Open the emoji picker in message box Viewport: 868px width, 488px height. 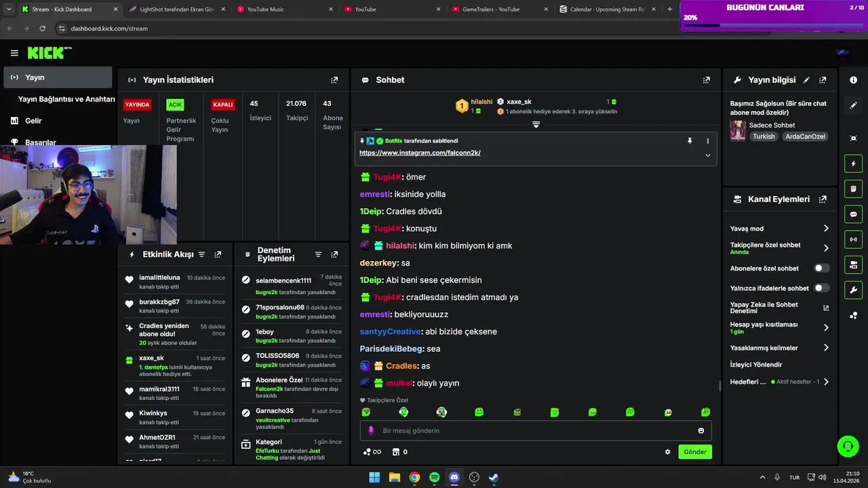point(701,430)
